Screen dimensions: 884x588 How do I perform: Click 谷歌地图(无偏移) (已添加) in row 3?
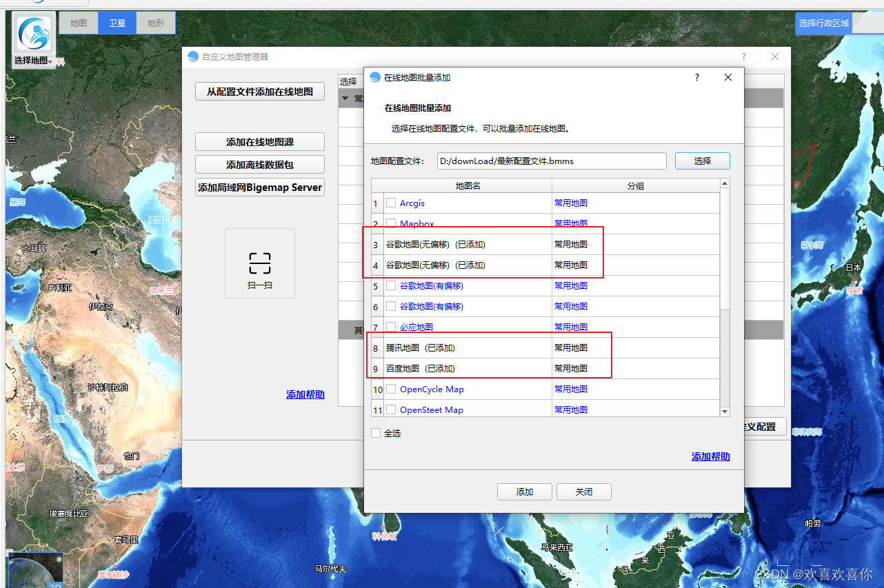436,244
